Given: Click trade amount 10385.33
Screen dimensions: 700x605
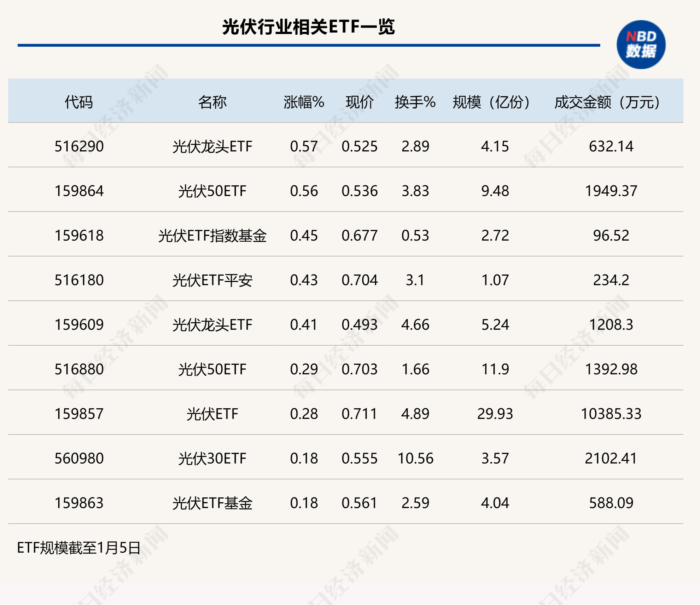Looking at the screenshot, I should 611,414.
